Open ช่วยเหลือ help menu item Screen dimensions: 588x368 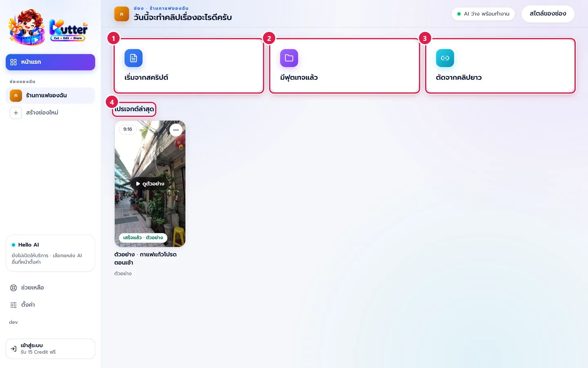[x=50, y=288]
